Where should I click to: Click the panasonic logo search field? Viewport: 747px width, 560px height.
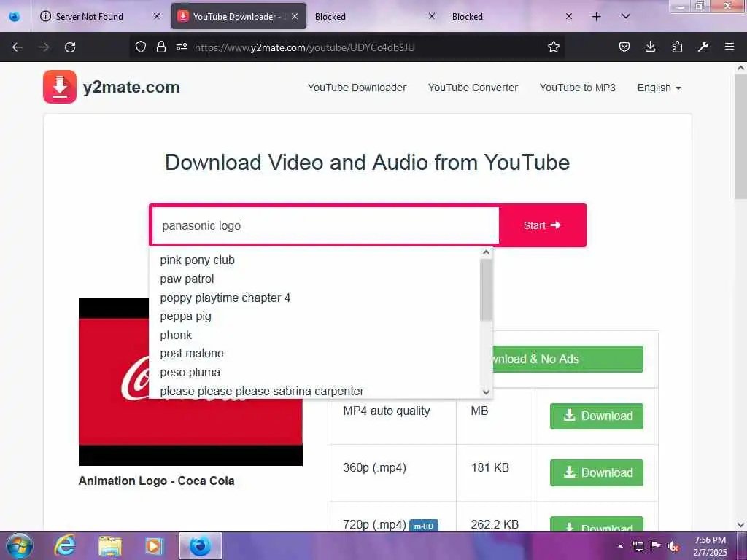(325, 225)
